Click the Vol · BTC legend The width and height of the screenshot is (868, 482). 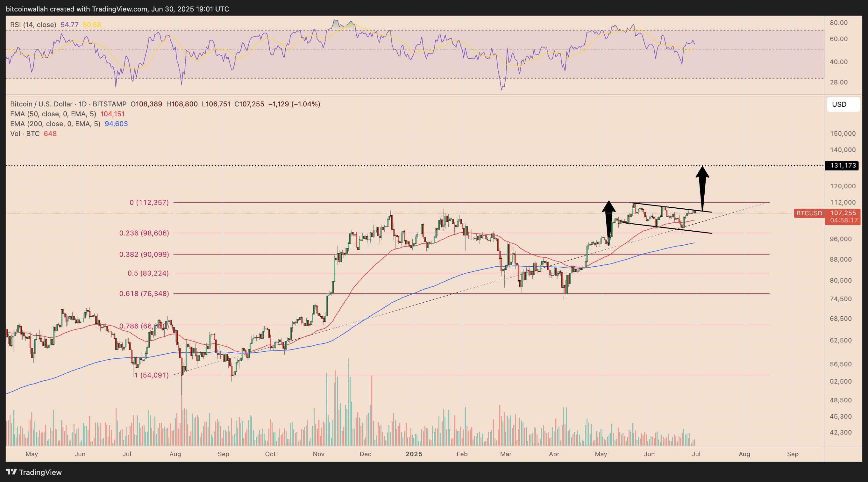[x=25, y=133]
